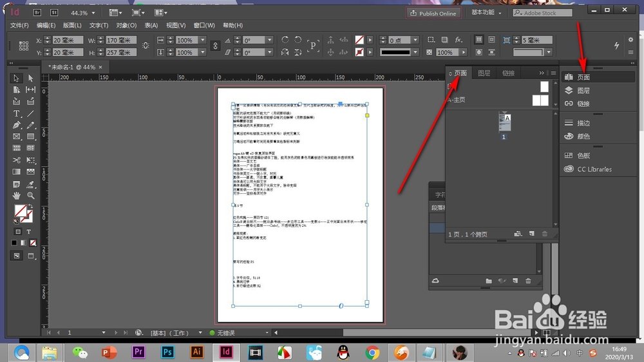Select the Selection tool arrow
The image size is (644, 362).
click(x=17, y=78)
